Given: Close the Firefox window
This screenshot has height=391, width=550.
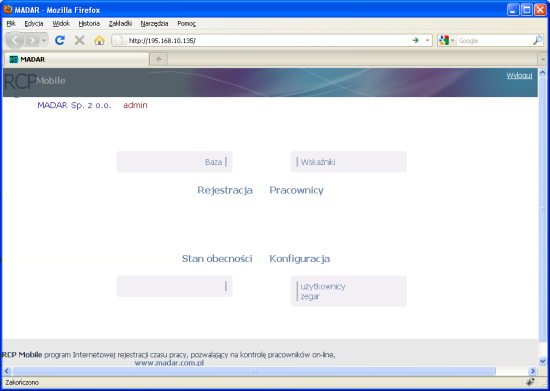Looking at the screenshot, I should (x=540, y=9).
